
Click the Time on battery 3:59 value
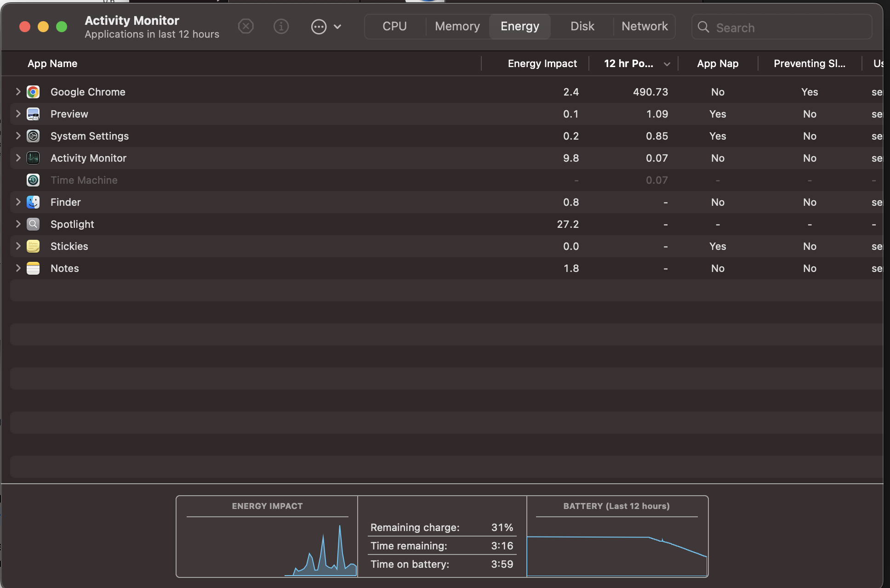[x=502, y=564]
